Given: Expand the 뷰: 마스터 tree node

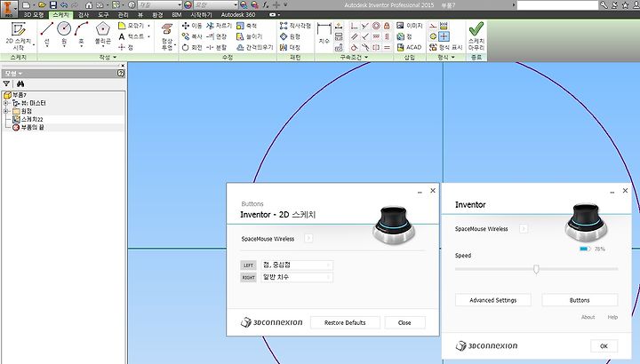Looking at the screenshot, I should coord(5,103).
